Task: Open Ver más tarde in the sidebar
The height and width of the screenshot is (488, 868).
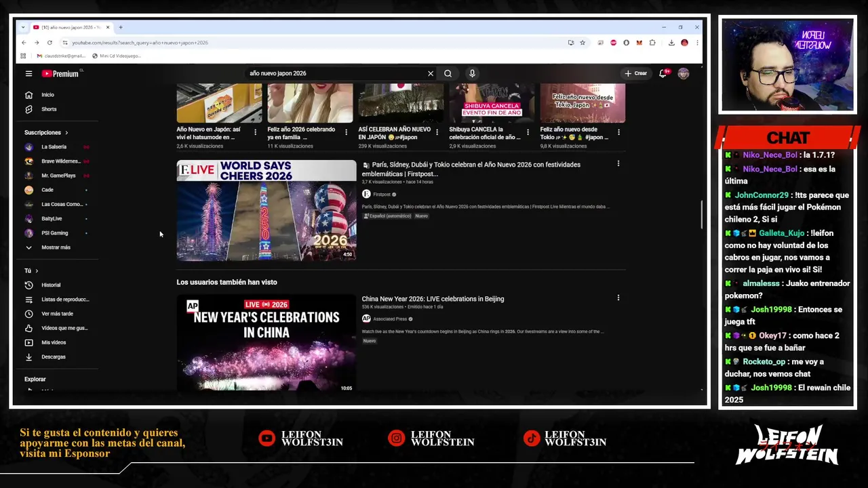Action: [57, 314]
